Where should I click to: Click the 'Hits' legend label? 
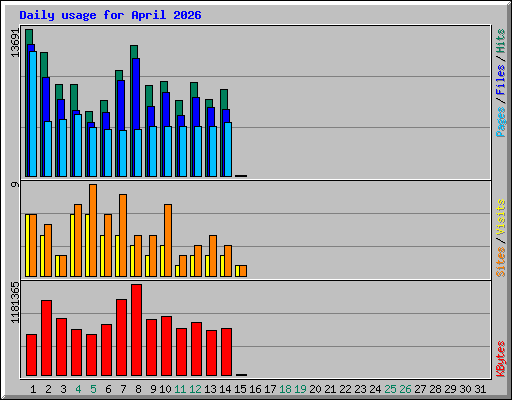click(501, 41)
